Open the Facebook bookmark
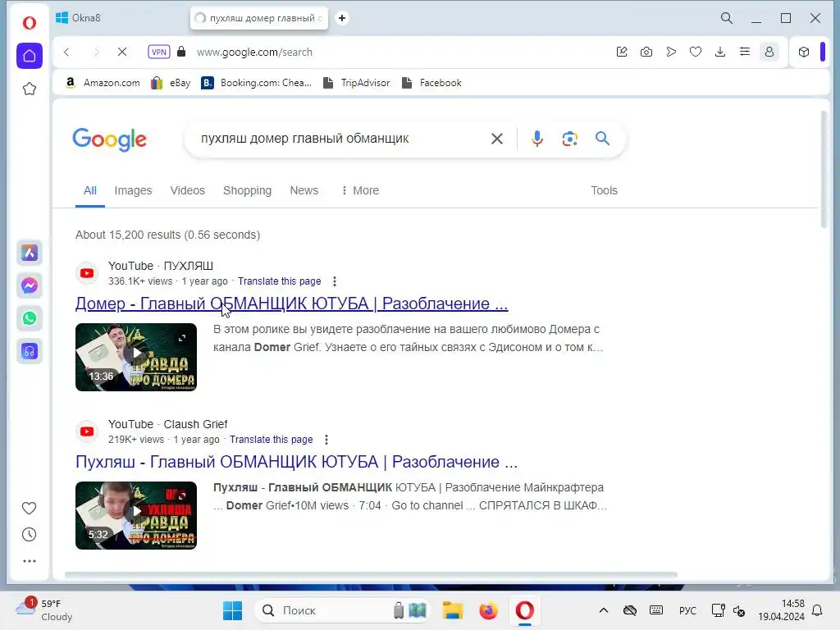840x630 pixels. pos(431,83)
